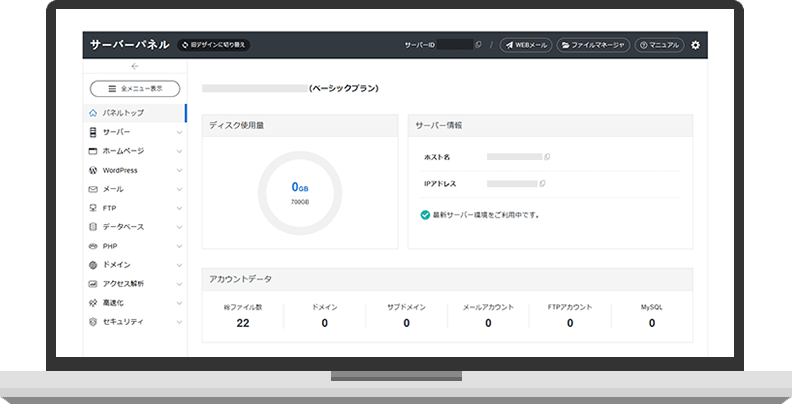Click the database icon in sidebar
The width and height of the screenshot is (792, 404).
click(x=93, y=227)
